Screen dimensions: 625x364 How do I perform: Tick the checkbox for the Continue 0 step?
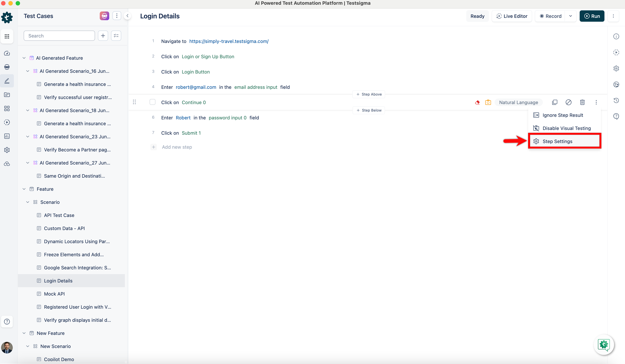click(153, 102)
